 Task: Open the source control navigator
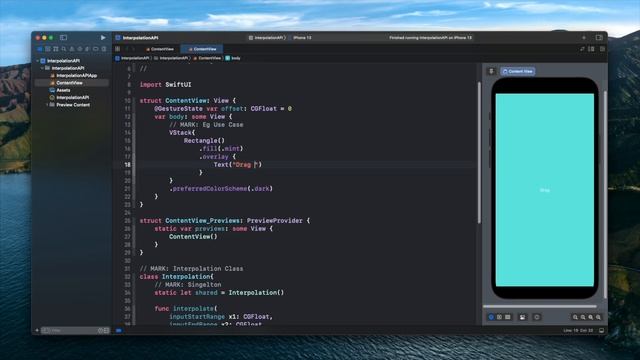coord(48,49)
